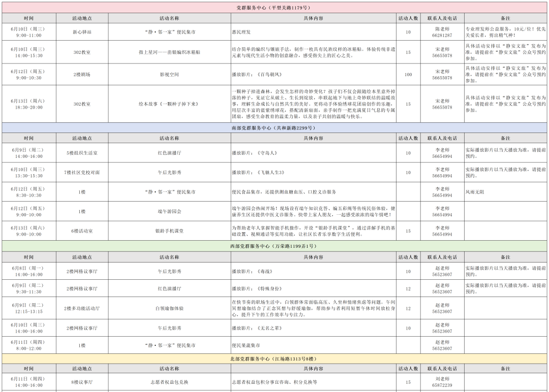Click contact 刘老师 65872239
The image size is (549, 392).
(x=442, y=382)
